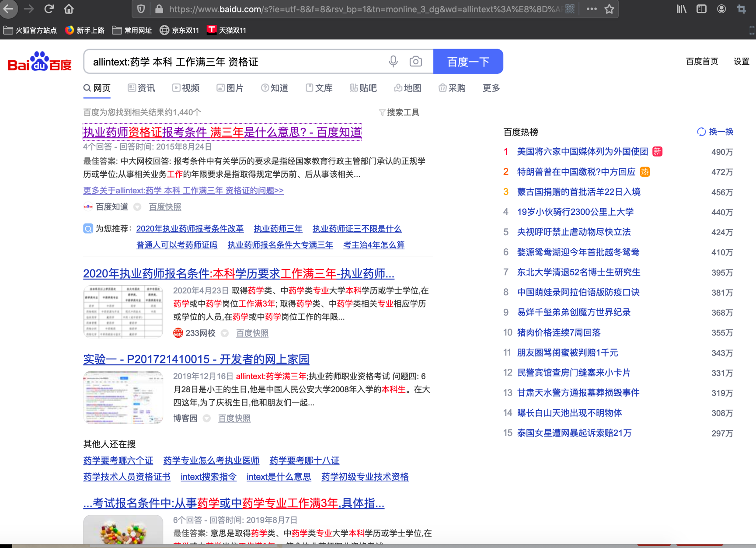Click suggestion 执业药师报名条件大专满三年
756x548 pixels.
pyautogui.click(x=280, y=245)
